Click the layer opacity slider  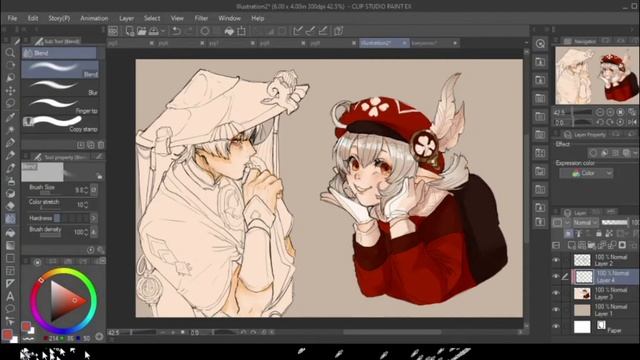(615, 222)
